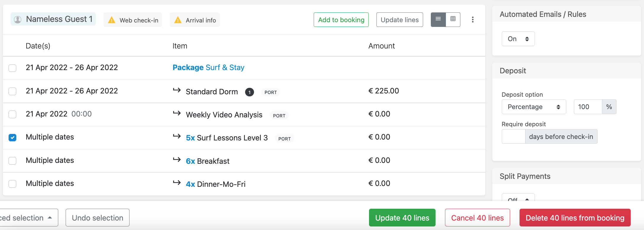644x230 pixels.
Task: Click the arrow icon beside Weekly Video Analysis
Action: pos(177,113)
